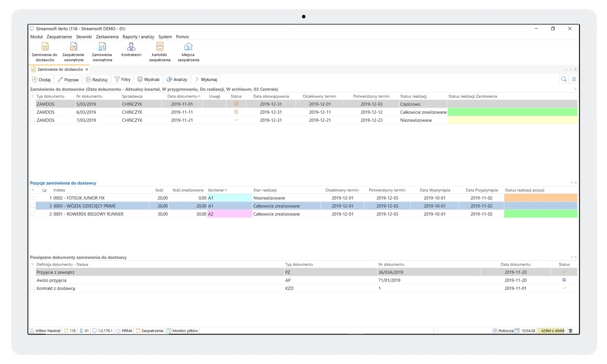Click the Realizuj button
The width and height of the screenshot is (607, 364).
click(97, 79)
